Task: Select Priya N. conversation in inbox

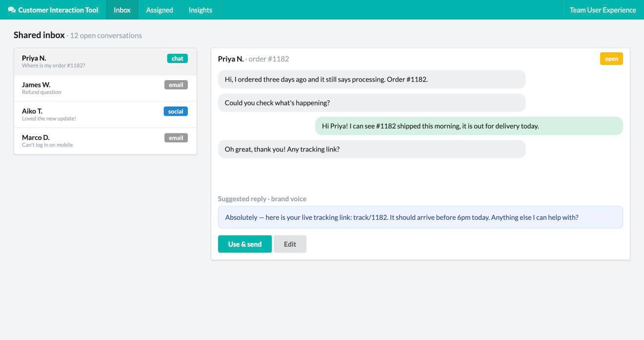Action: coord(105,62)
